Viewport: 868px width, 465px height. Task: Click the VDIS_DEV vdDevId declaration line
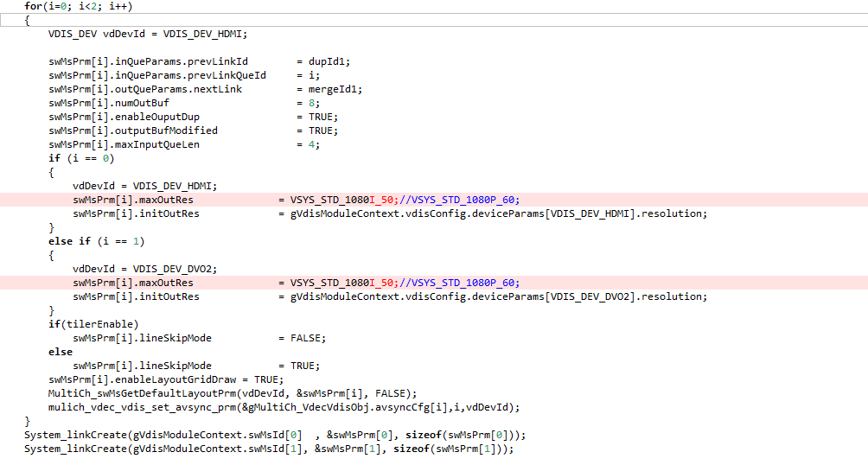tap(148, 34)
